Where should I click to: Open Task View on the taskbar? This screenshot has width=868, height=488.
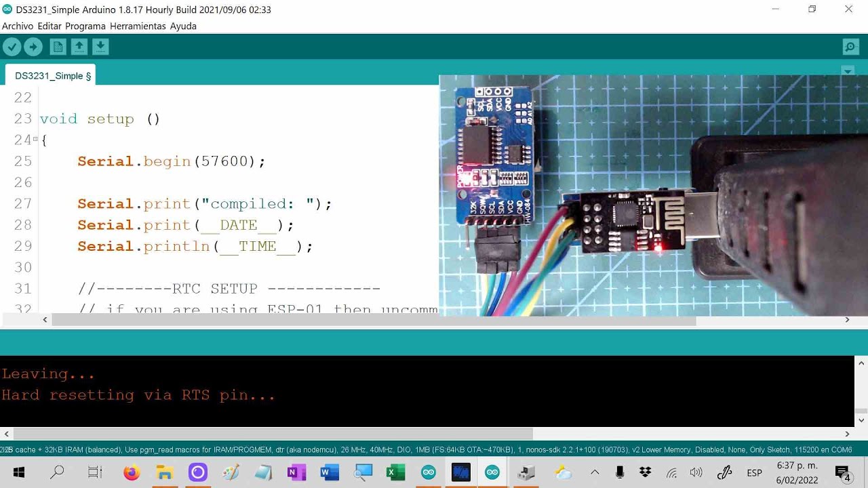coord(95,472)
